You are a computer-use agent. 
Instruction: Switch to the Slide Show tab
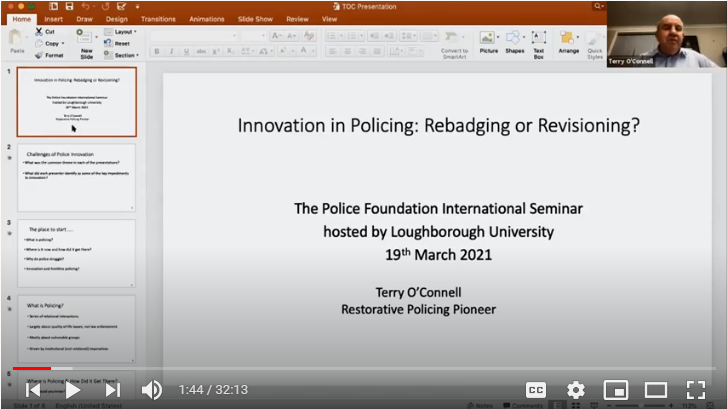coord(255,19)
